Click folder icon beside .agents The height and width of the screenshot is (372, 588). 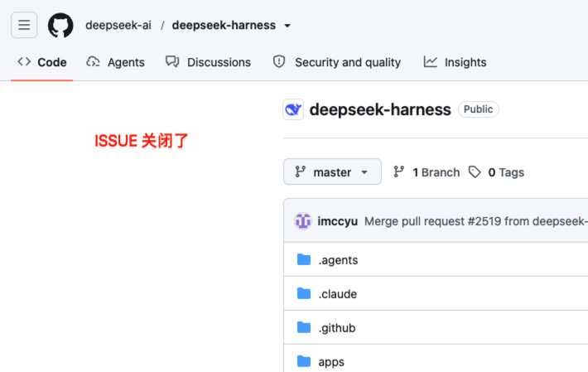pyautogui.click(x=304, y=259)
